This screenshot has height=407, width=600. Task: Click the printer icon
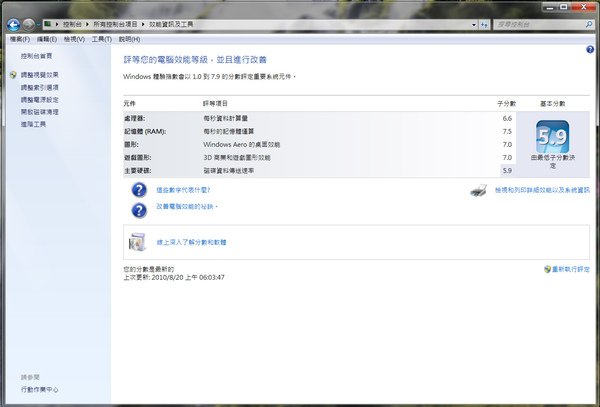(x=479, y=190)
